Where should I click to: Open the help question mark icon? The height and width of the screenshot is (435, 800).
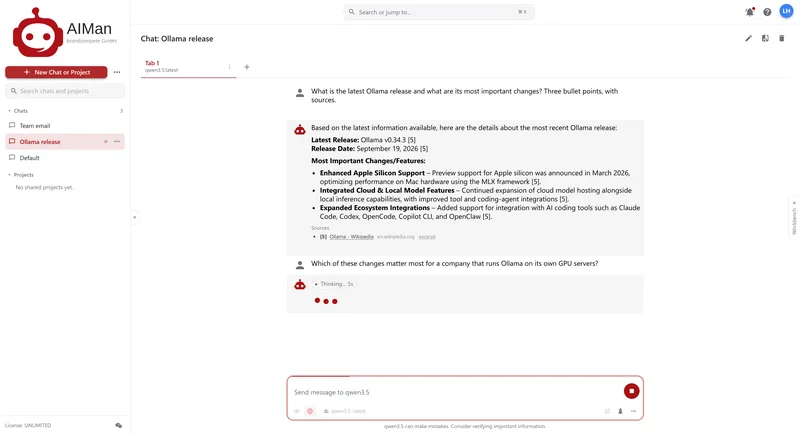(767, 12)
